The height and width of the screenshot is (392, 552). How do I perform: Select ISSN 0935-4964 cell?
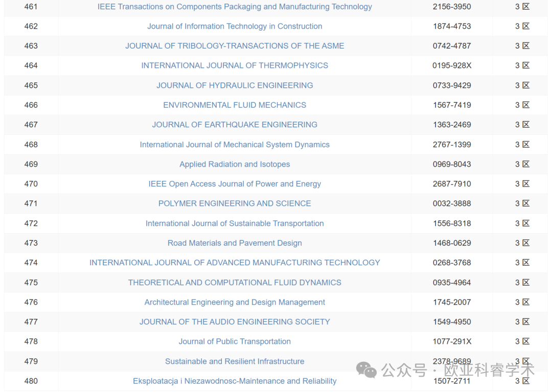(452, 283)
